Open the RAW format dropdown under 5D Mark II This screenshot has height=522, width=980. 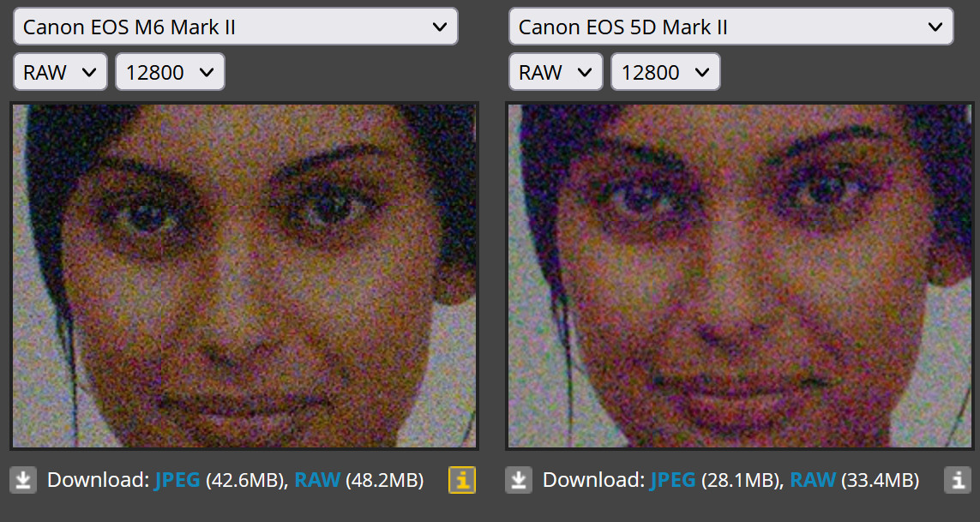coord(556,72)
